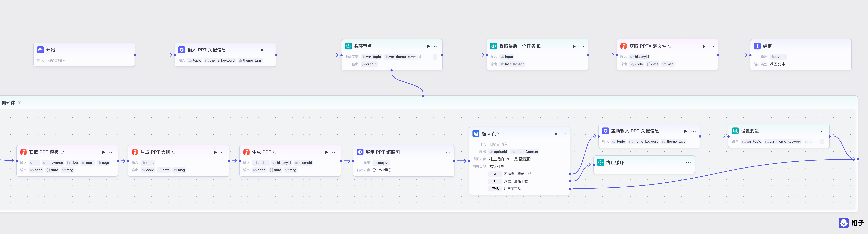Click historyId input in 获取 PPTX 源文件
Image resolution: width=868 pixels, height=234 pixels.
click(640, 57)
